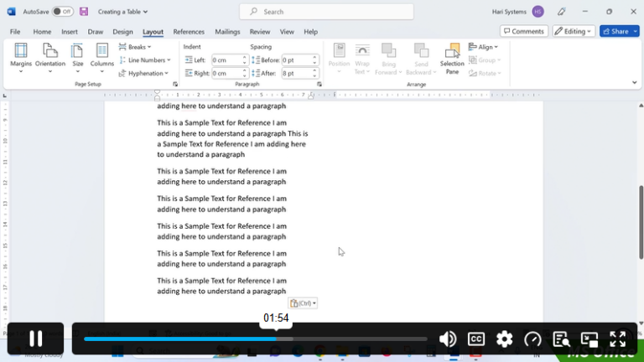This screenshot has width=644, height=362.
Task: Open the File tab
Action: pos(15,32)
